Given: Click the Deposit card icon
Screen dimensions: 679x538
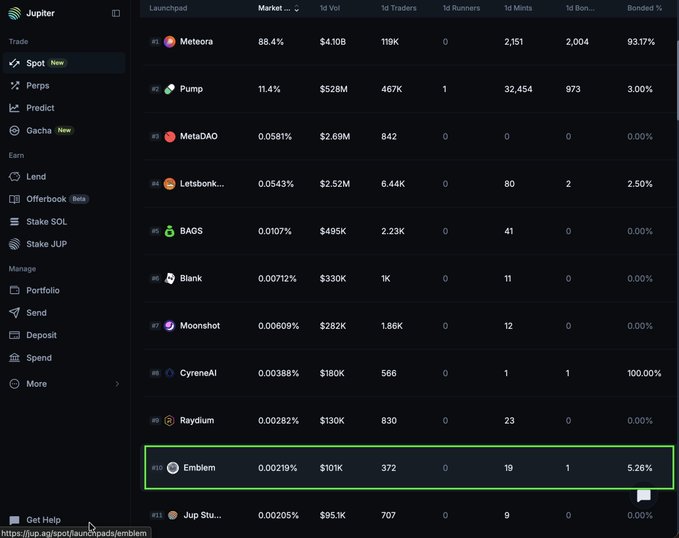Looking at the screenshot, I should point(14,335).
